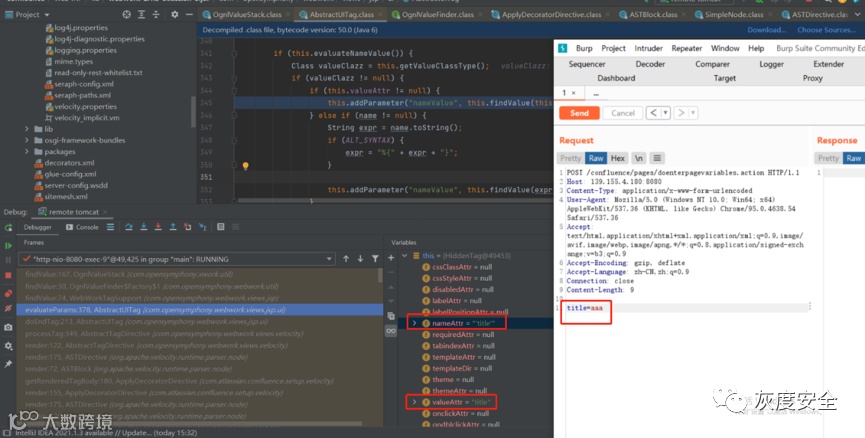
Task: Switch request view to Pretty
Action: pos(570,158)
